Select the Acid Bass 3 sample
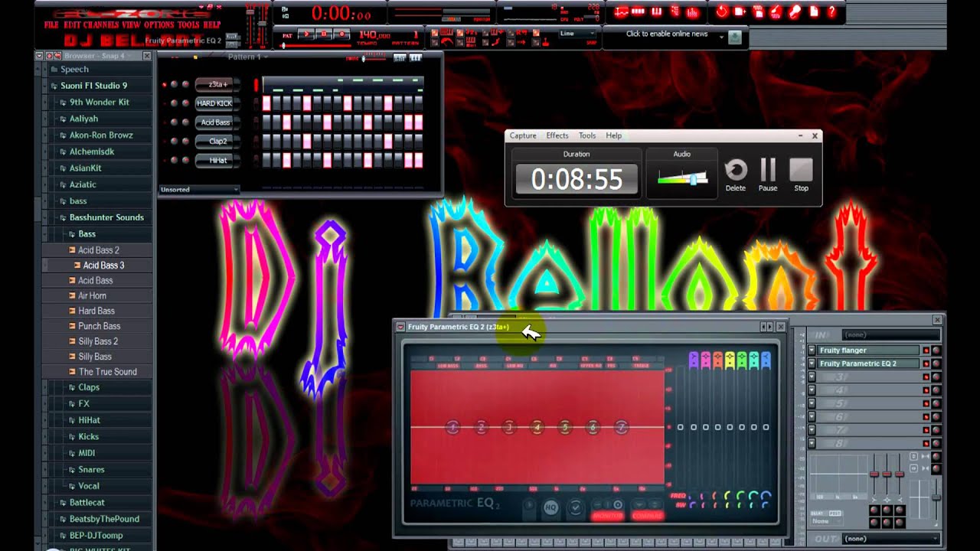The width and height of the screenshot is (980, 551). coord(103,266)
